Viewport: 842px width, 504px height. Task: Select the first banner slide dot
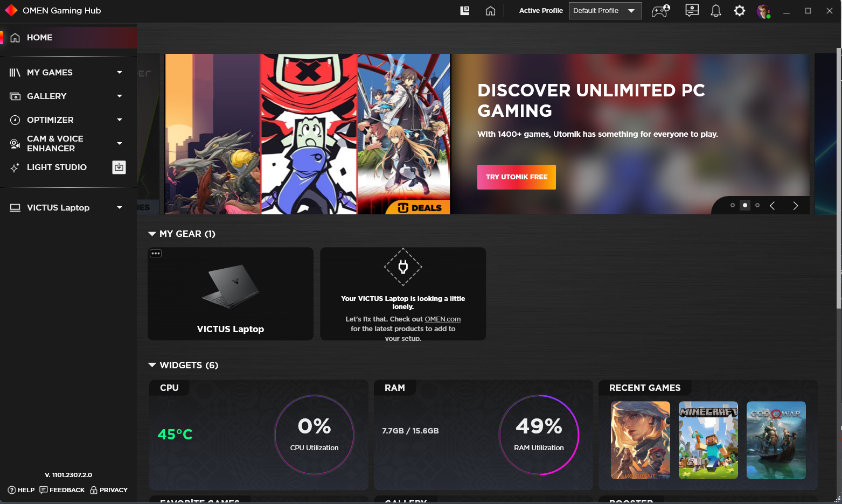733,205
